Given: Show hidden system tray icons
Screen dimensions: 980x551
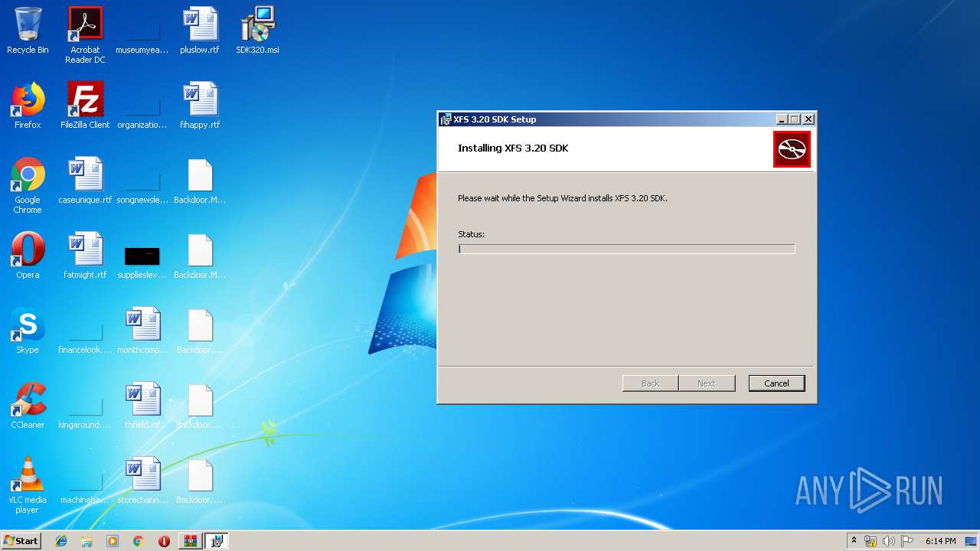Looking at the screenshot, I should pyautogui.click(x=854, y=541).
